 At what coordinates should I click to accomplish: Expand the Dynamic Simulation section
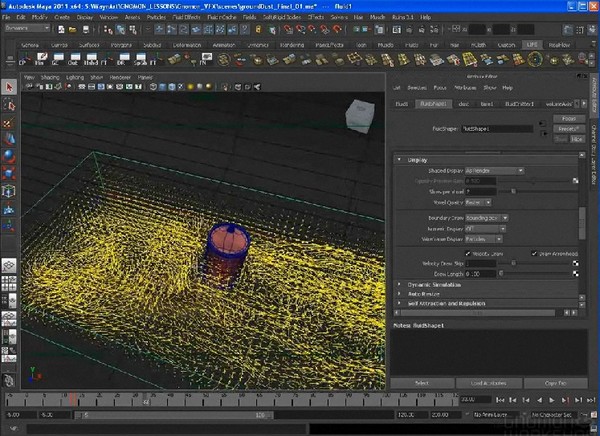pyautogui.click(x=399, y=284)
